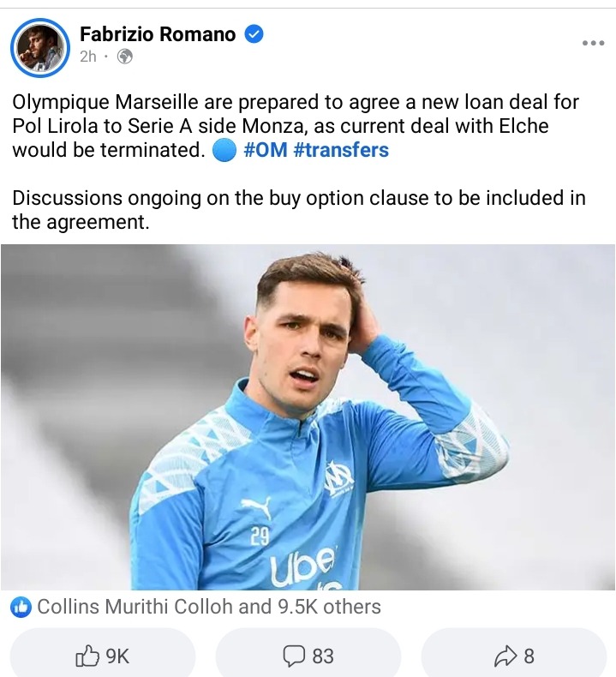Click the 83 comments count
The width and height of the screenshot is (616, 677).
(x=323, y=656)
